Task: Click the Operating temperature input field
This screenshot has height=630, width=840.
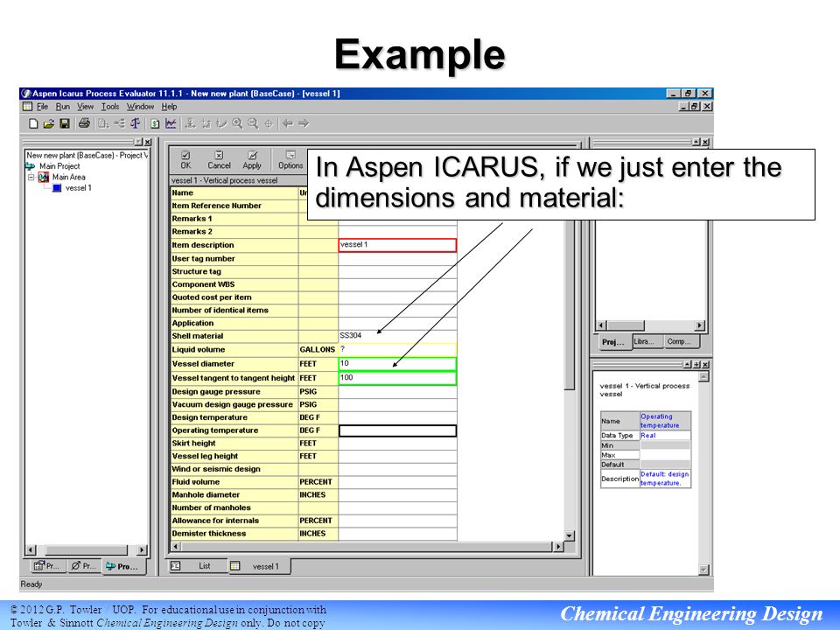Action: 397,430
